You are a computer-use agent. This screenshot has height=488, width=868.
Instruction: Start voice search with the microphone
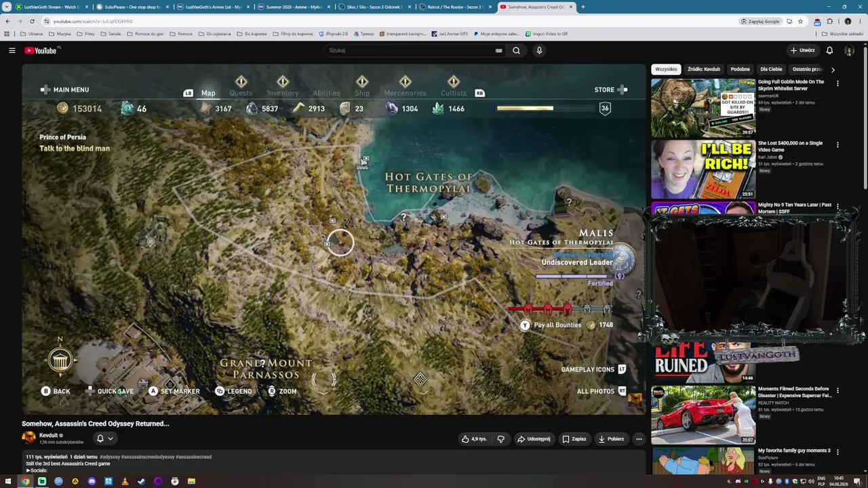click(x=539, y=50)
